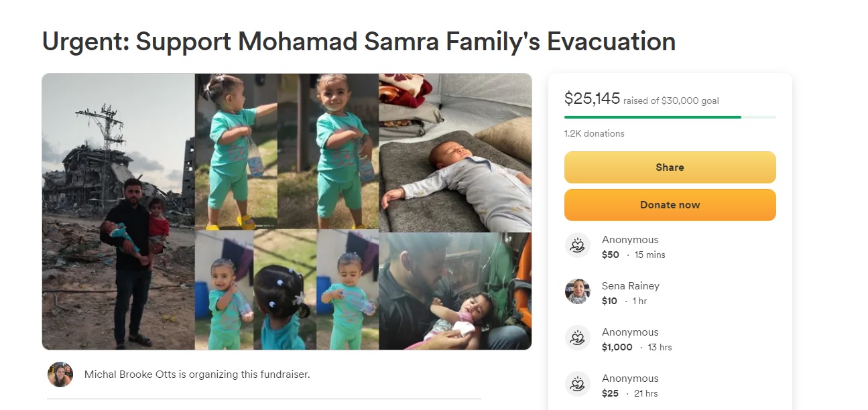Click organizer Michal Brooke Otts' avatar
This screenshot has width=868, height=410.
coord(60,374)
